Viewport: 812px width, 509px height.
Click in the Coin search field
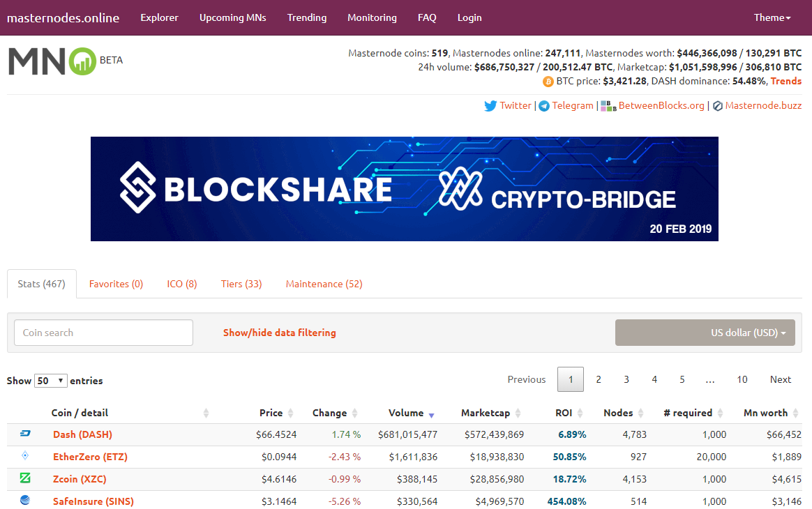(103, 333)
